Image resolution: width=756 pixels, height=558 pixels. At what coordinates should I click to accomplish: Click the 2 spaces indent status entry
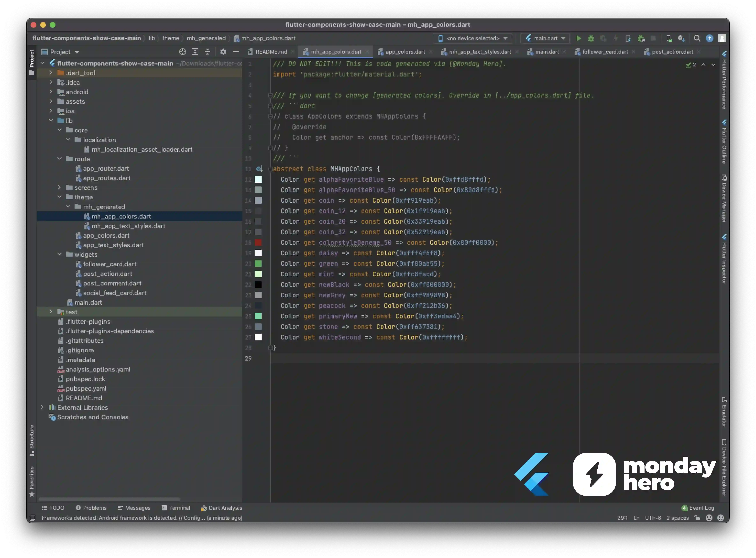(678, 518)
